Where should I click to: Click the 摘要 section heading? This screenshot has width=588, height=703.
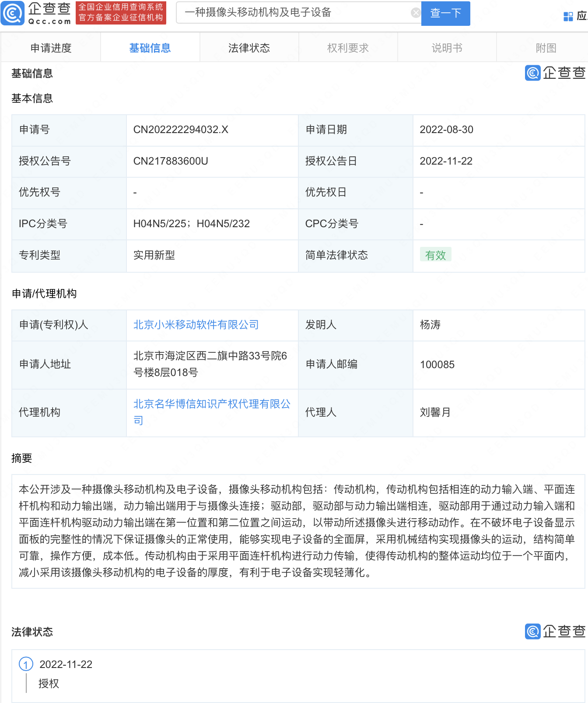pos(21,458)
